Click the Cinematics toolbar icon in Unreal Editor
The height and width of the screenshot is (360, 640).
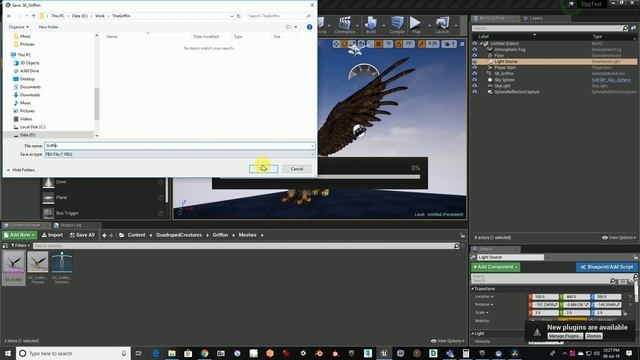click(345, 24)
